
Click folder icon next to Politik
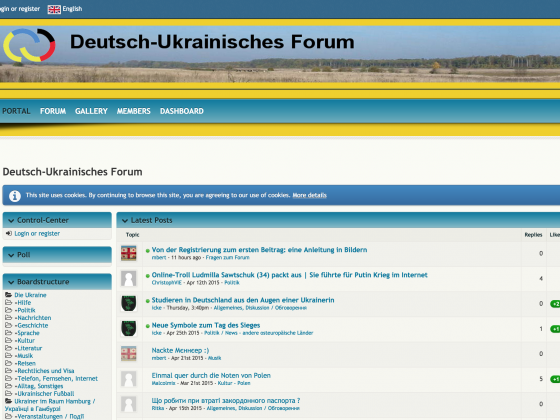[x=9, y=310]
